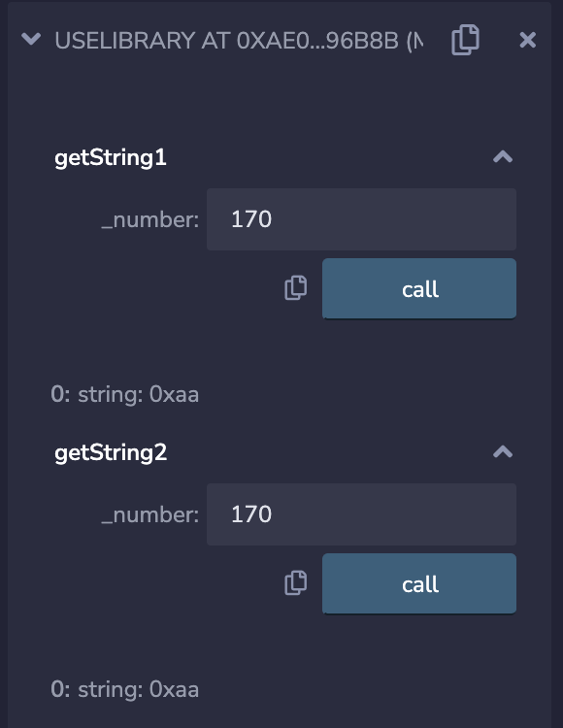Focus the getString2 _number input field
This screenshot has width=563, height=728.
tap(361, 513)
